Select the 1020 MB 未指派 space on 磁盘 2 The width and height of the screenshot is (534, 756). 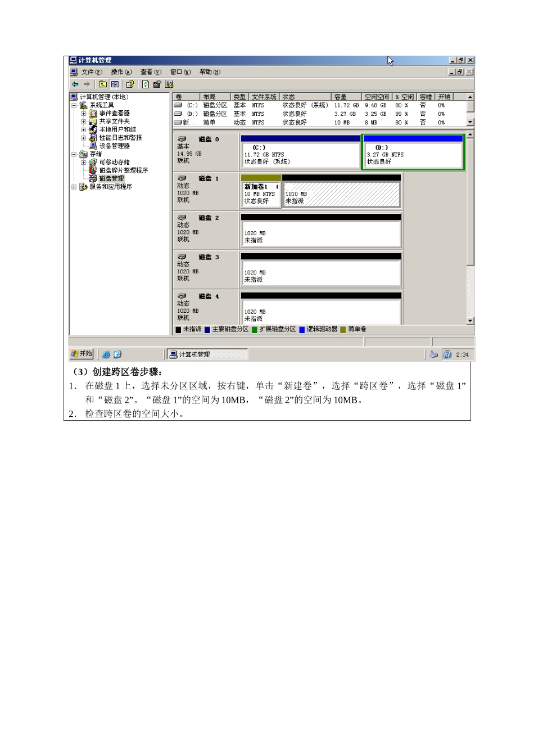(x=321, y=231)
